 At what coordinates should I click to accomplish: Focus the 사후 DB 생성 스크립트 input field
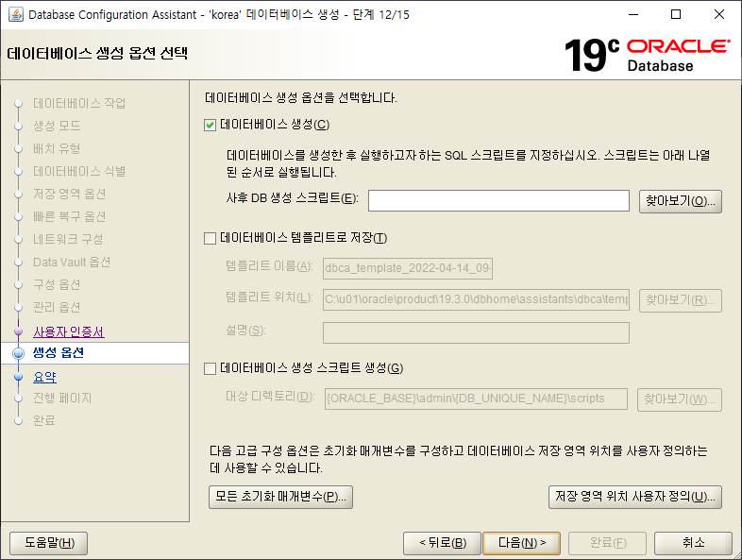pos(498,201)
